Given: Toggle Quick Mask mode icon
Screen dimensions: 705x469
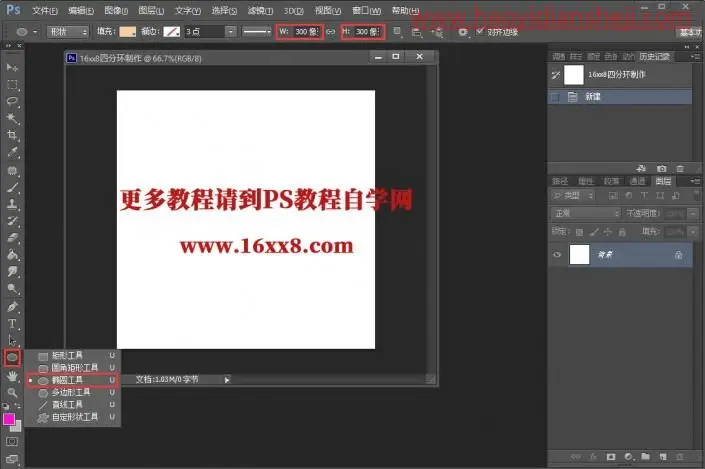Looking at the screenshot, I should (12, 442).
